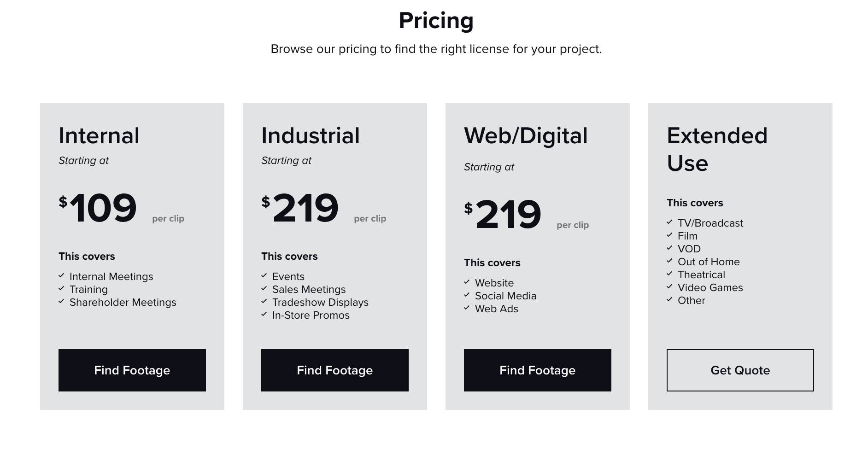Image resolution: width=868 pixels, height=467 pixels.
Task: Click the checkmark beside Internal Meetings
Action: 61,276
